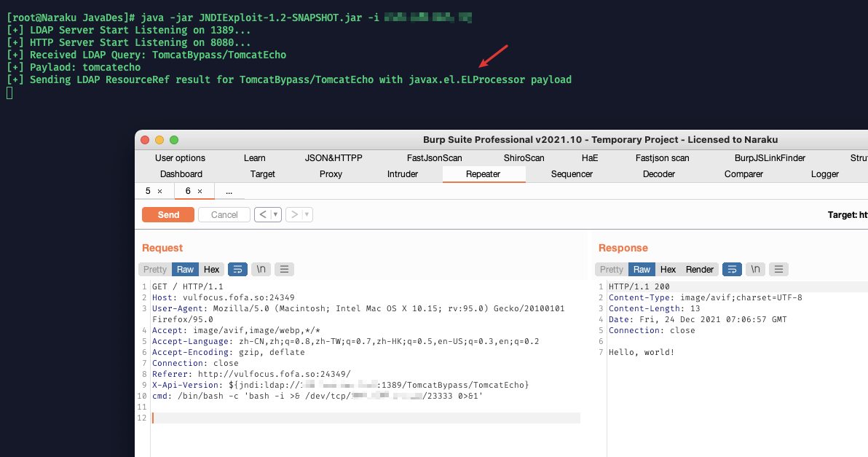Open a new Repeater tab via ellipsis

tap(229, 191)
